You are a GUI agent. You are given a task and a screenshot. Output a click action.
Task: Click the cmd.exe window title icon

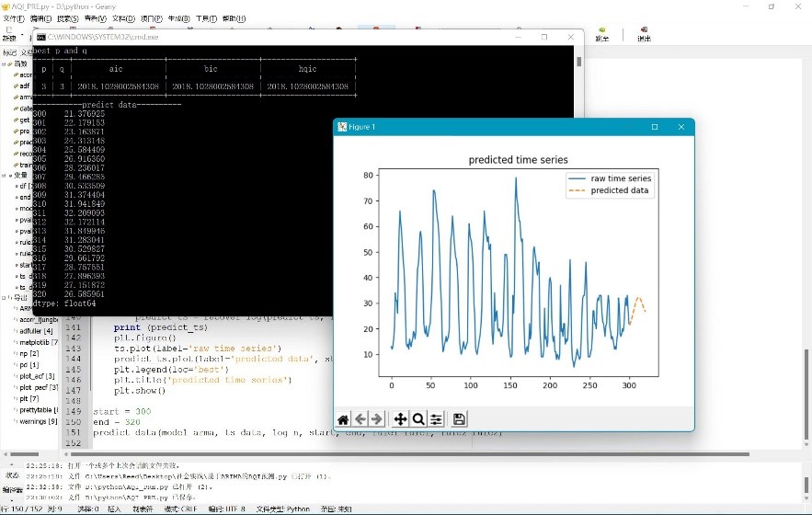click(x=40, y=37)
